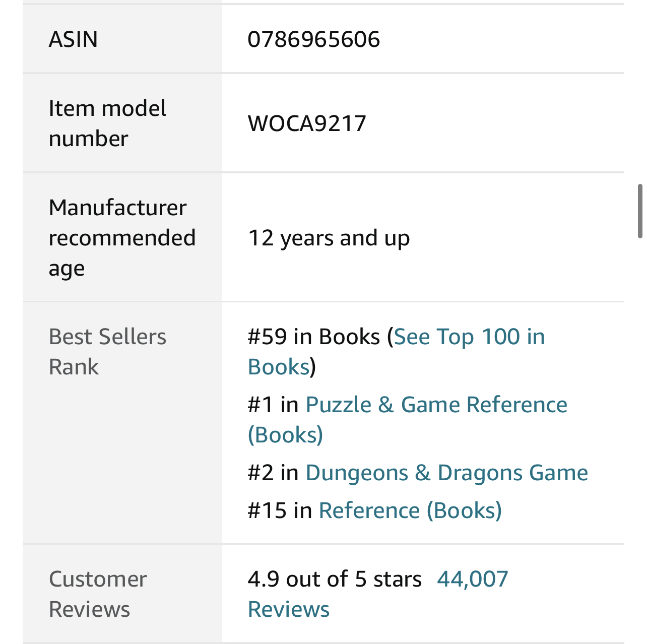The image size is (647, 644).
Task: Click the ASIN value 0786965606
Action: 313,39
